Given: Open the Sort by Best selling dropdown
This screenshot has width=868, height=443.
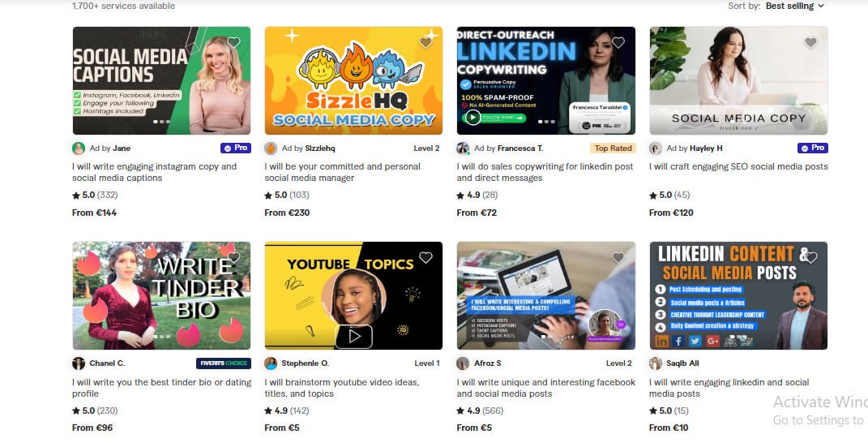Looking at the screenshot, I should pos(795,6).
